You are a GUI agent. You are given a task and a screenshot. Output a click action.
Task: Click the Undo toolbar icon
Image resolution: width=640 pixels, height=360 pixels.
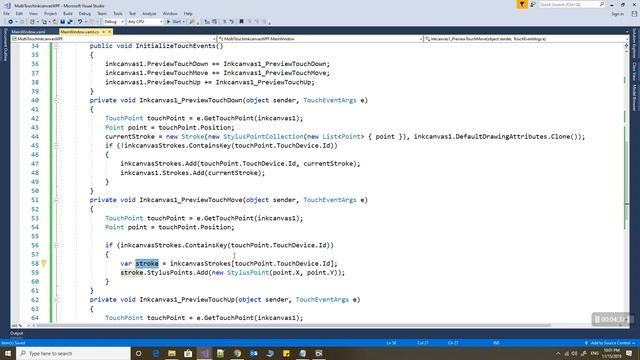[x=80, y=22]
